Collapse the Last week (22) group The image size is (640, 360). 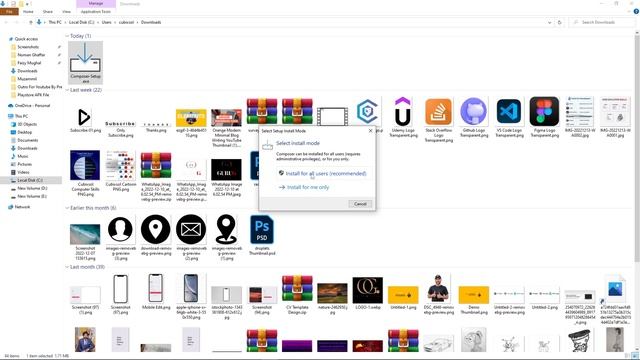click(x=67, y=90)
